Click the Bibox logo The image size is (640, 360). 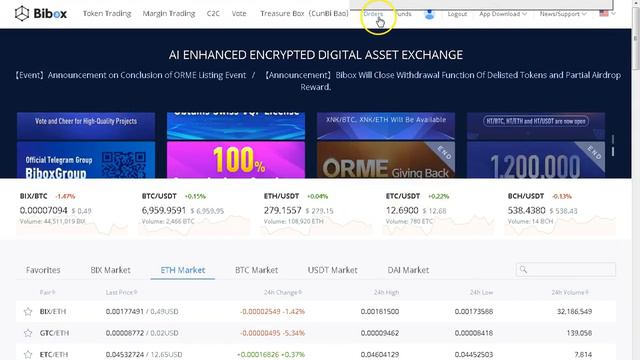tap(40, 13)
